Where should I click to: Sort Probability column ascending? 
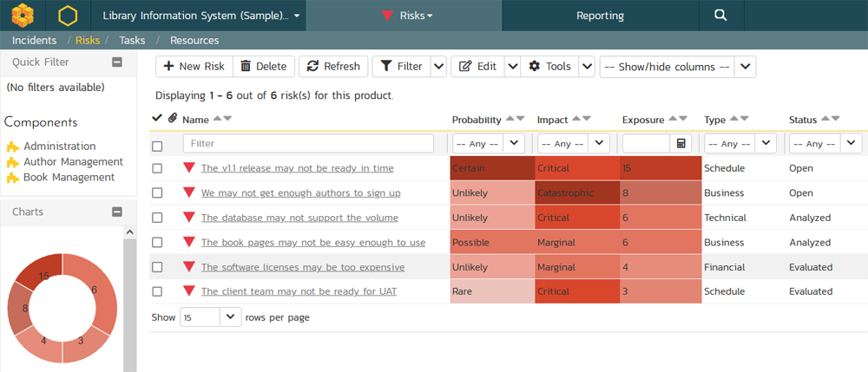tap(510, 119)
